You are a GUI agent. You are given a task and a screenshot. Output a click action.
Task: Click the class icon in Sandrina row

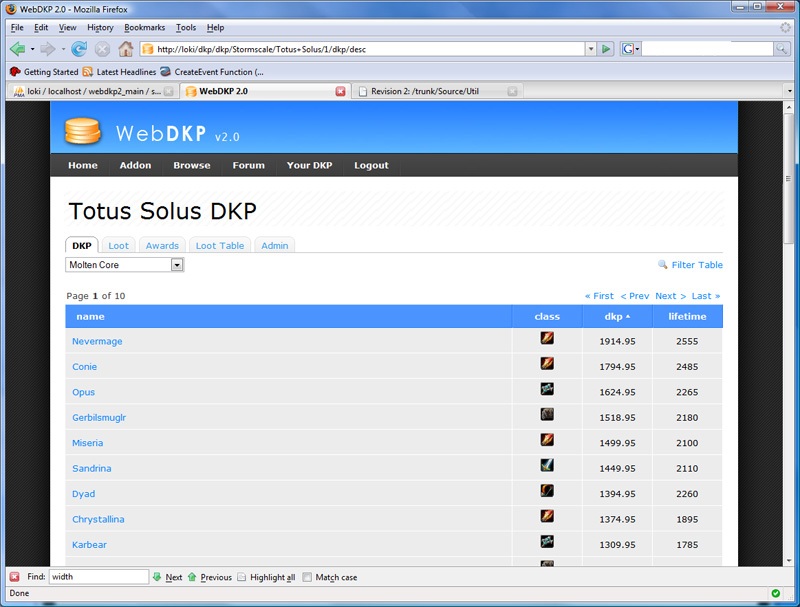point(547,465)
